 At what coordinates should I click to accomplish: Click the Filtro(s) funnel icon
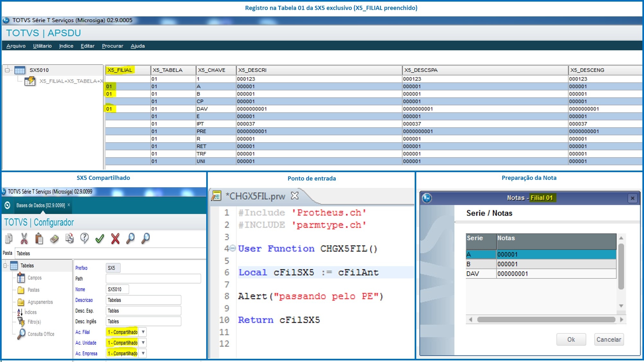[x=21, y=322]
